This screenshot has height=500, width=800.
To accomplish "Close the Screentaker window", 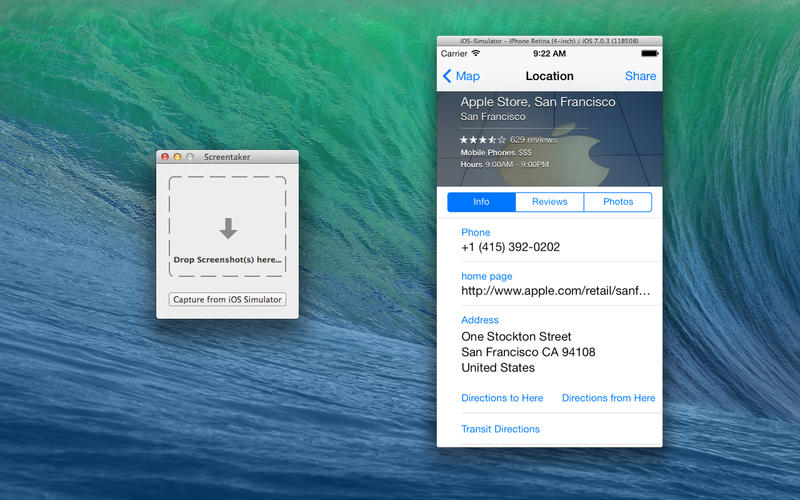I will click(x=165, y=157).
